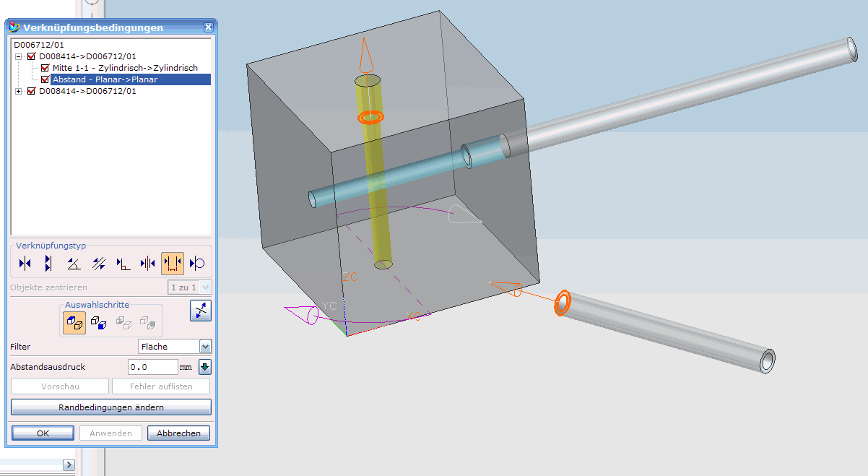The image size is (868, 476).
Task: Pick the Center constraint type icon
Action: point(148,264)
